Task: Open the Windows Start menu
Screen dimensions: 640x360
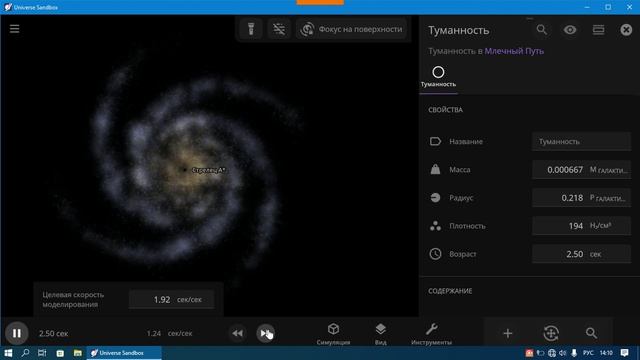Action: click(8, 353)
